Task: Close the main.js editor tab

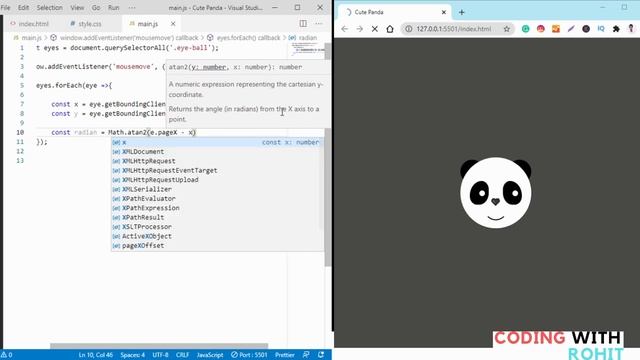Action: tap(173, 24)
